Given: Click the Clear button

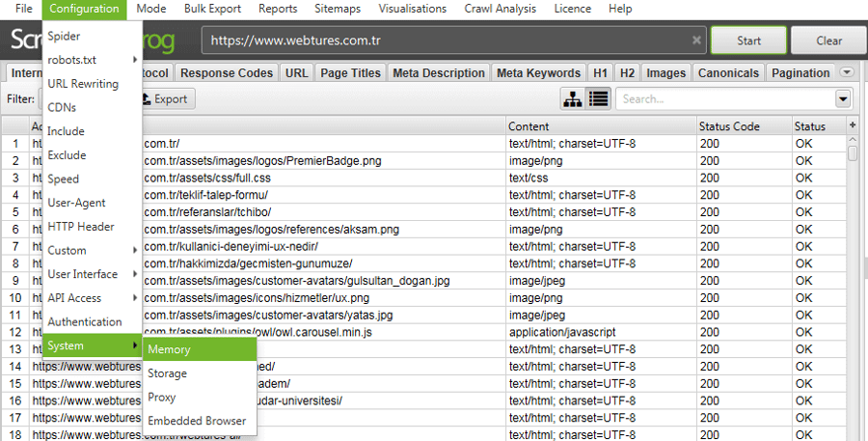Looking at the screenshot, I should tap(828, 41).
